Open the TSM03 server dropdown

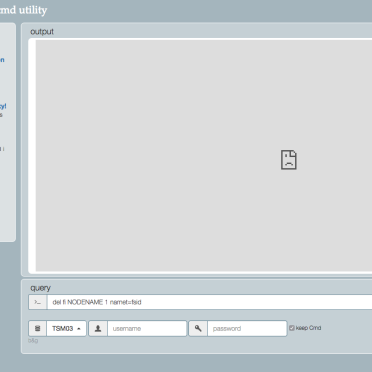[66, 328]
